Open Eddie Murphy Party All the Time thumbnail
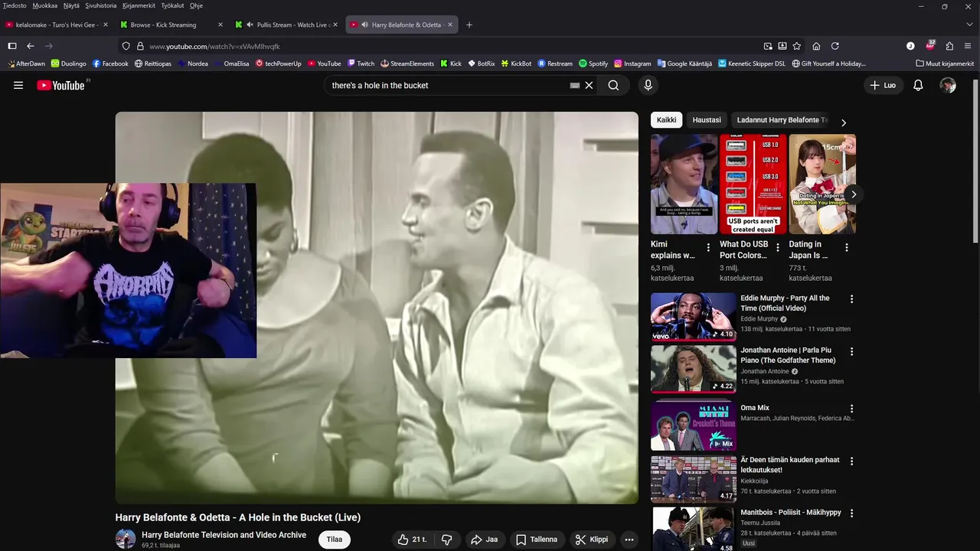Viewport: 980px width, 551px height. (x=693, y=316)
